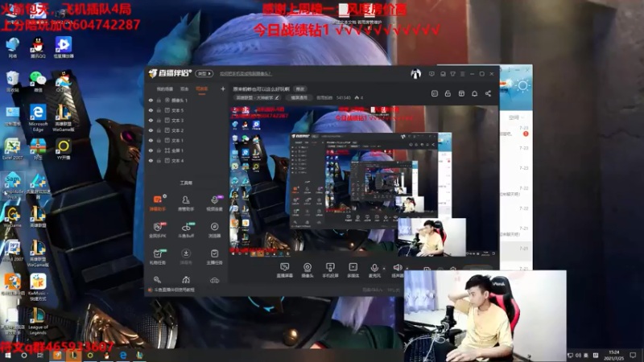Open the phone-as-camera help link at the top

point(246,74)
